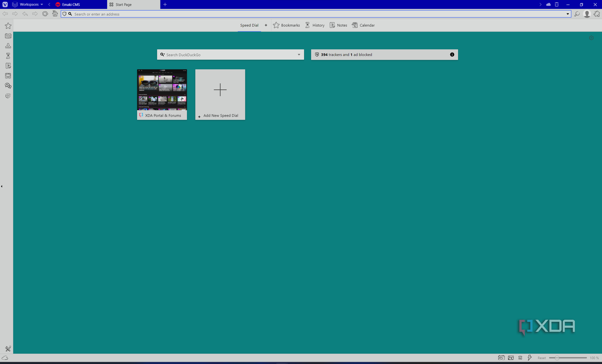Reload the current page
The image size is (602, 364).
[x=45, y=14]
